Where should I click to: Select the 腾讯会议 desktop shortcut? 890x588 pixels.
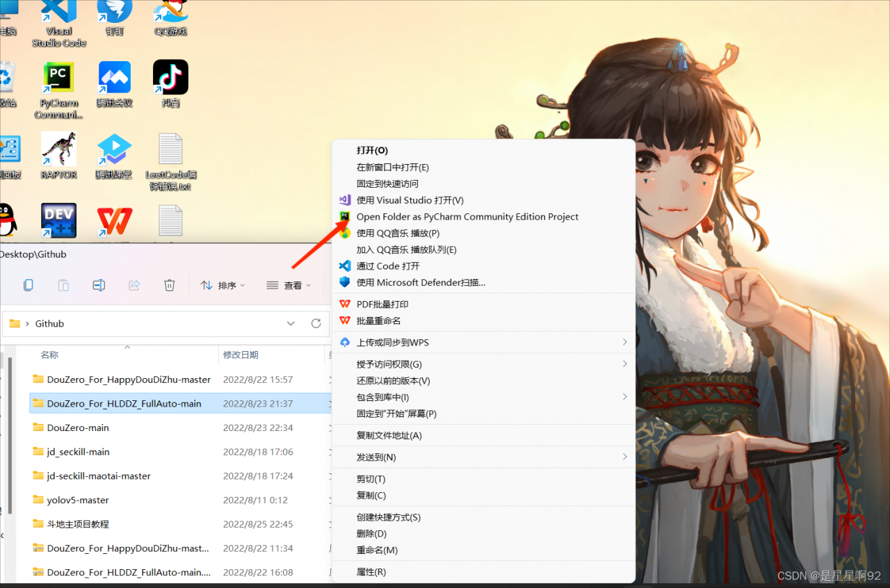[115, 84]
